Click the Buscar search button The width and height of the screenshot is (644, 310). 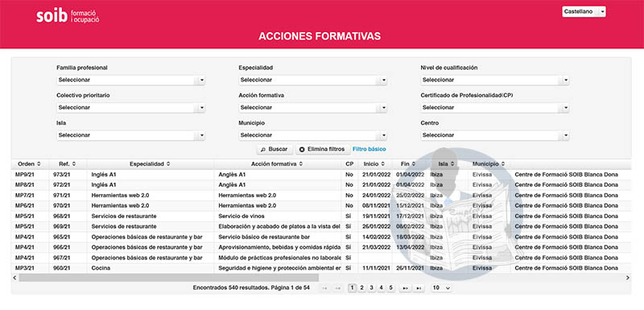tap(274, 150)
